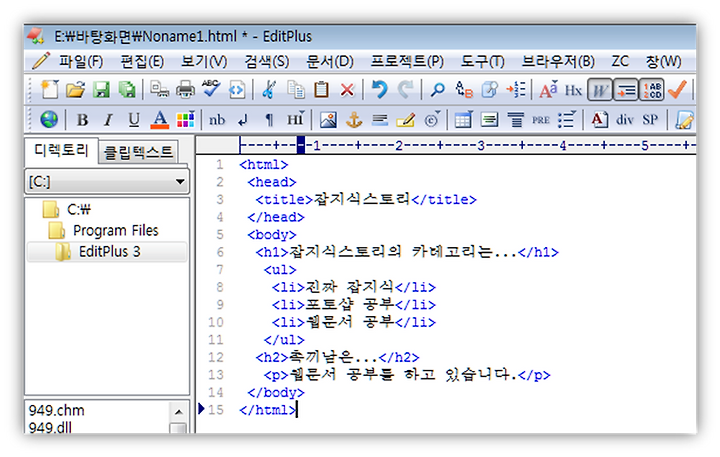Apply italic with the I icon
This screenshot has height=457, width=720.
[108, 120]
